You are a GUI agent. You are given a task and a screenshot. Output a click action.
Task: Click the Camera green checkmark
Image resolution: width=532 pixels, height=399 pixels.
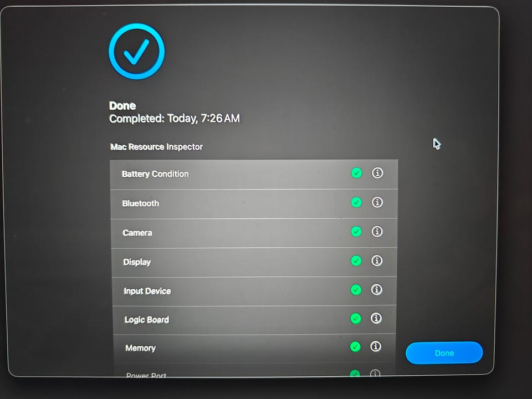(x=356, y=232)
